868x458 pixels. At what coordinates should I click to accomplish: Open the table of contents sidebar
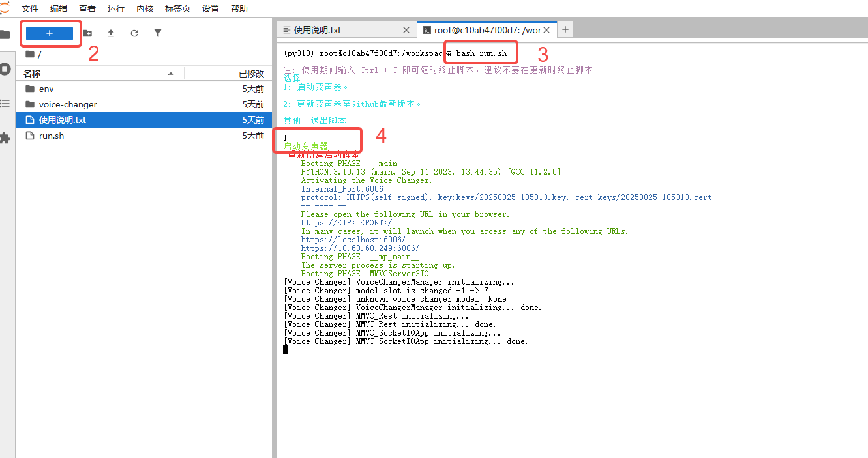5,104
